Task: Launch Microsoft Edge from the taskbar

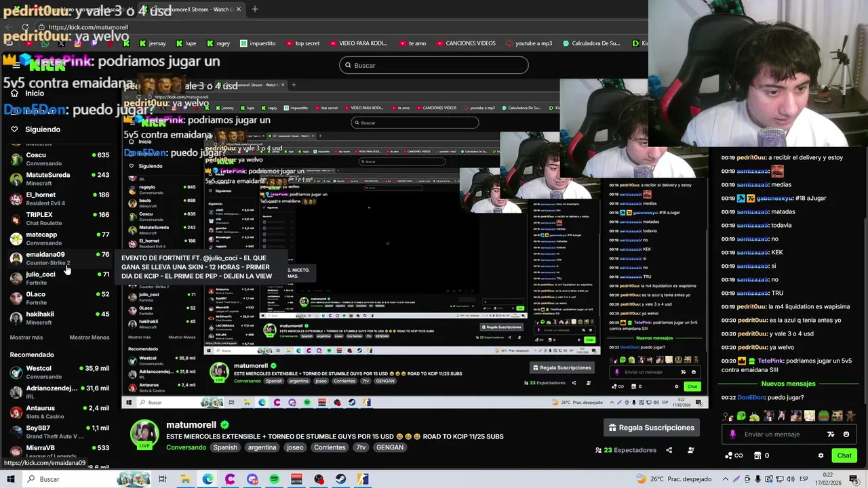Action: tap(208, 479)
